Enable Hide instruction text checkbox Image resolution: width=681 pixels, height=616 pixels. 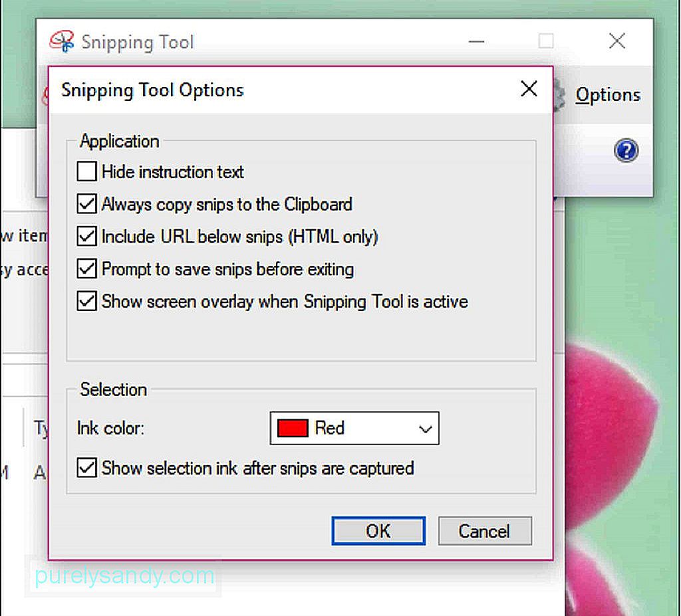point(86,171)
